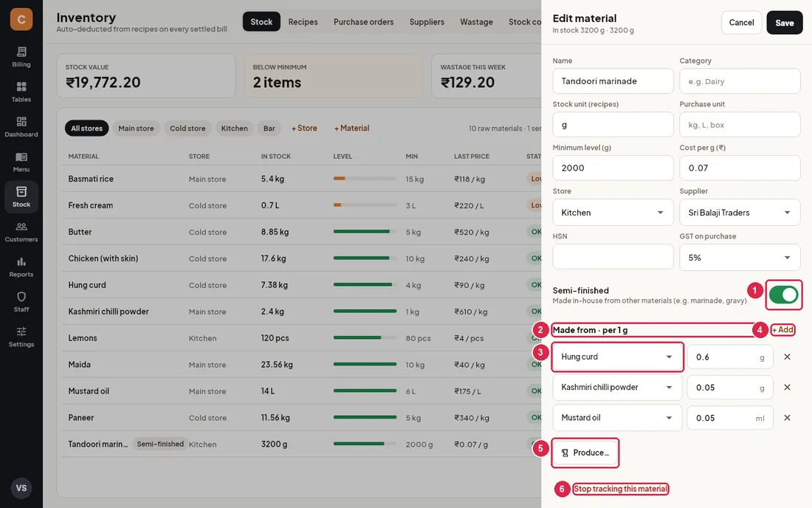Remove the Hung curd ingredient row
The image size is (812, 508).
point(787,357)
